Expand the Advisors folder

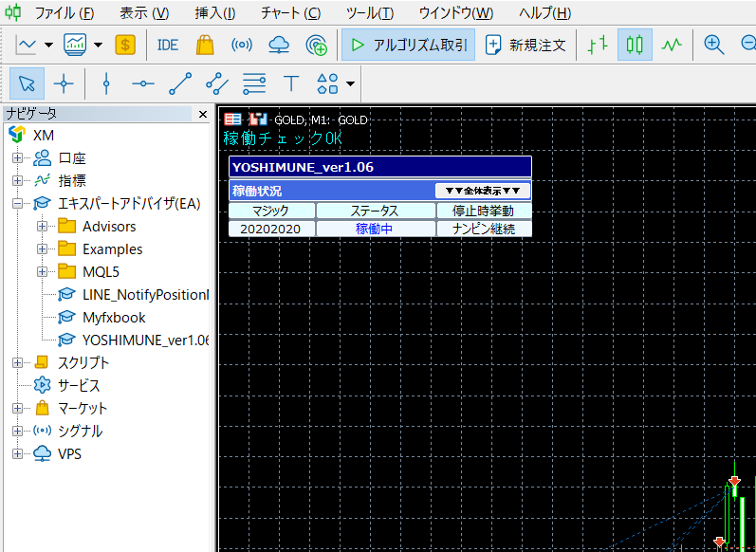42,227
